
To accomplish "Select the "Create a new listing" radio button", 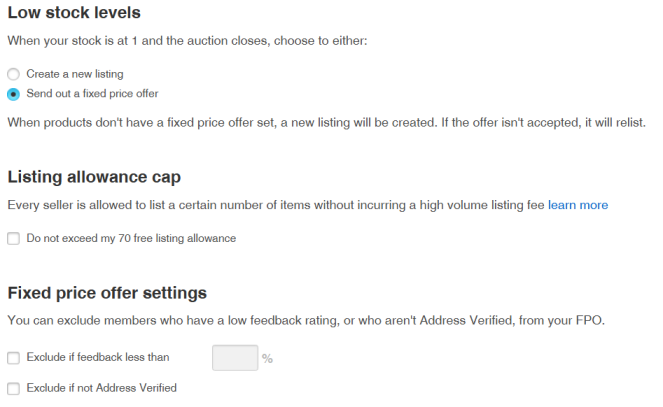I will pos(13,75).
